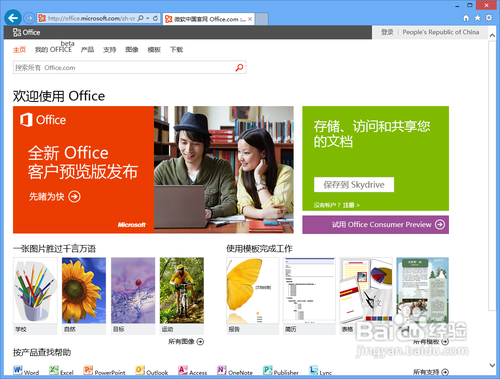Viewport: 500px width, 379px height.
Task: Open the 产品 navigation menu
Action: point(87,50)
